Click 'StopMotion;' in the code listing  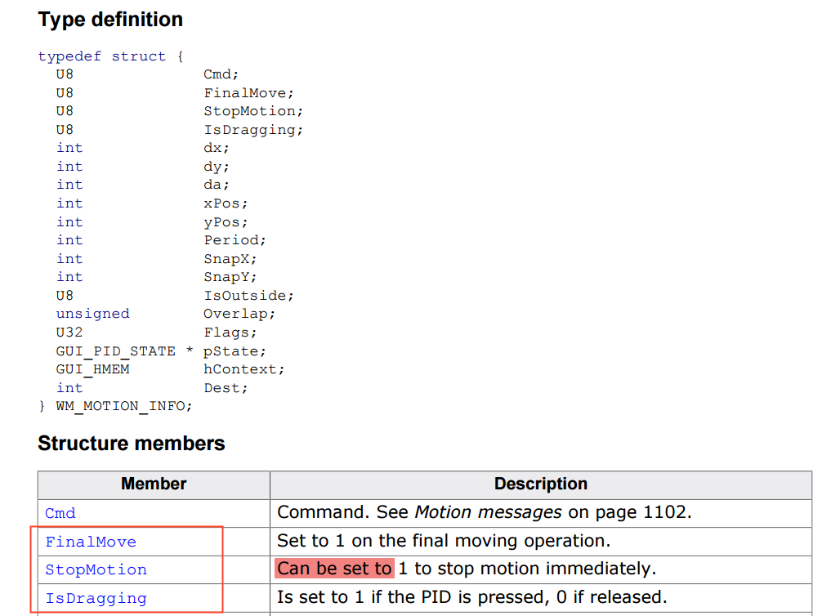point(253,111)
